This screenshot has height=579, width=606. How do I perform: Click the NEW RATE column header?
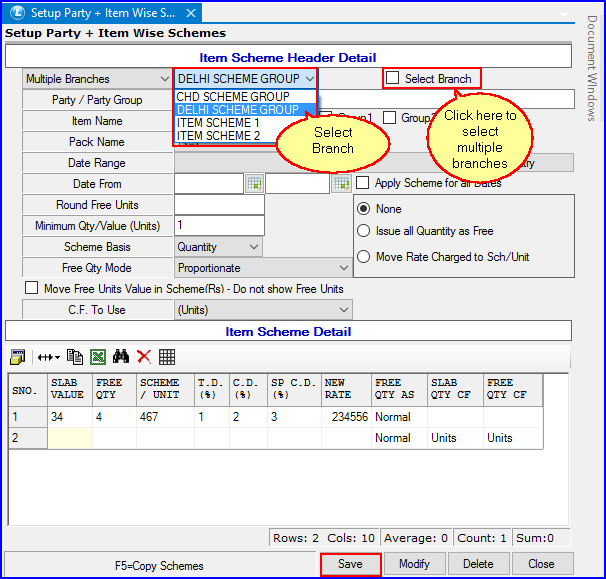pyautogui.click(x=346, y=389)
